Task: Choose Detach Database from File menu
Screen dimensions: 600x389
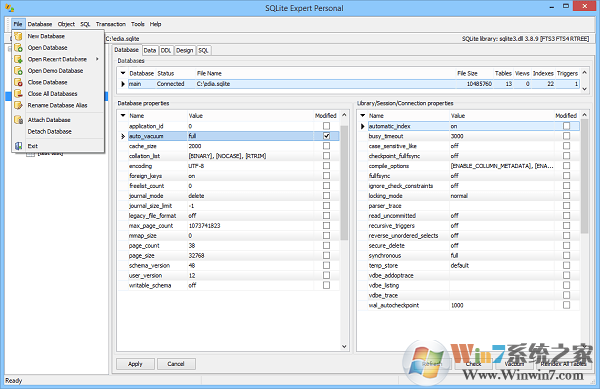Action: [x=49, y=131]
